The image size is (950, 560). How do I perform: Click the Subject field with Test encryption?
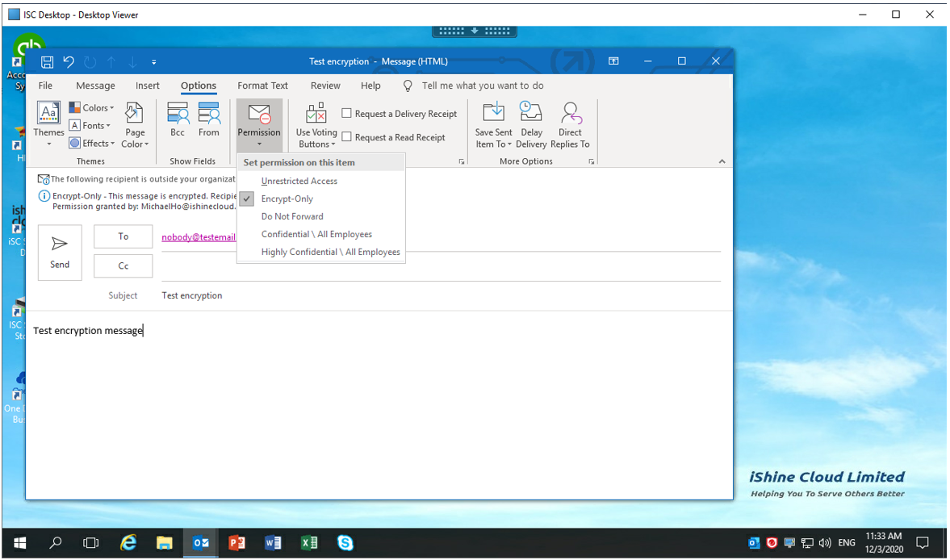coord(441,295)
